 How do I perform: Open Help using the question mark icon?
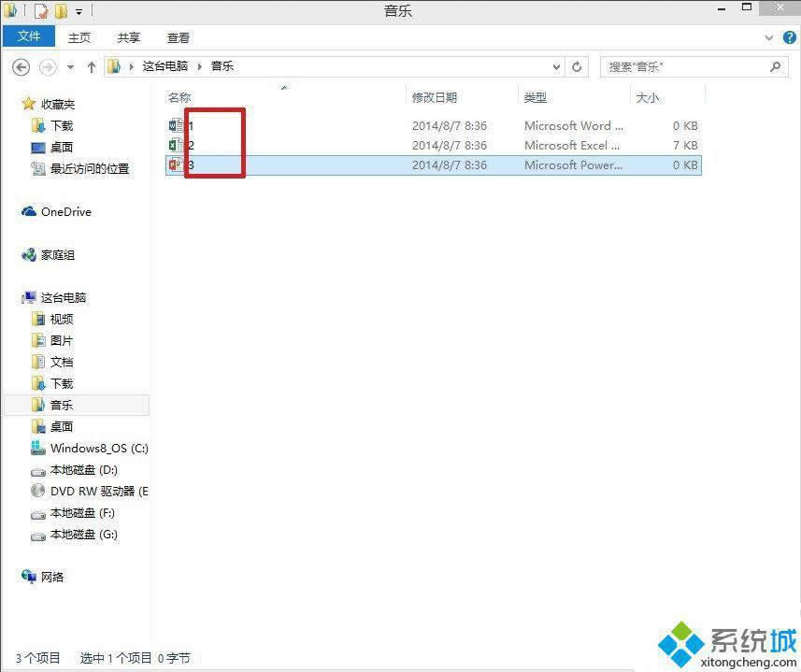790,37
